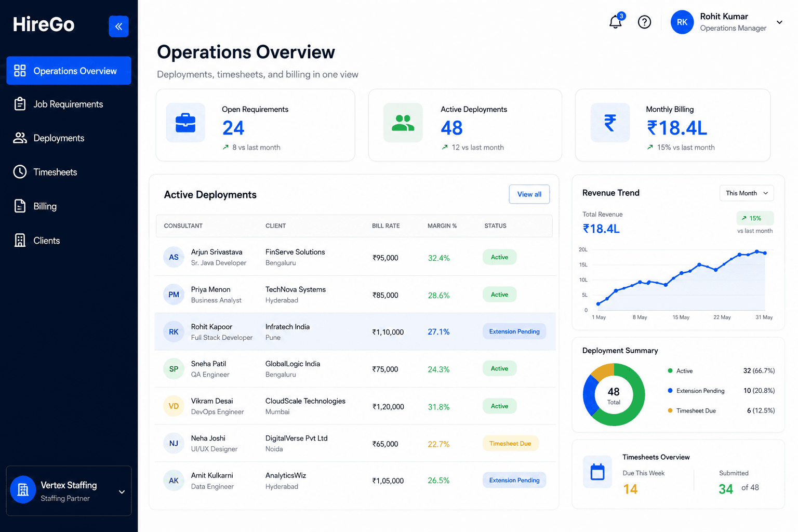
Task: Click the Monthly Billing rupee icon
Action: 610,123
